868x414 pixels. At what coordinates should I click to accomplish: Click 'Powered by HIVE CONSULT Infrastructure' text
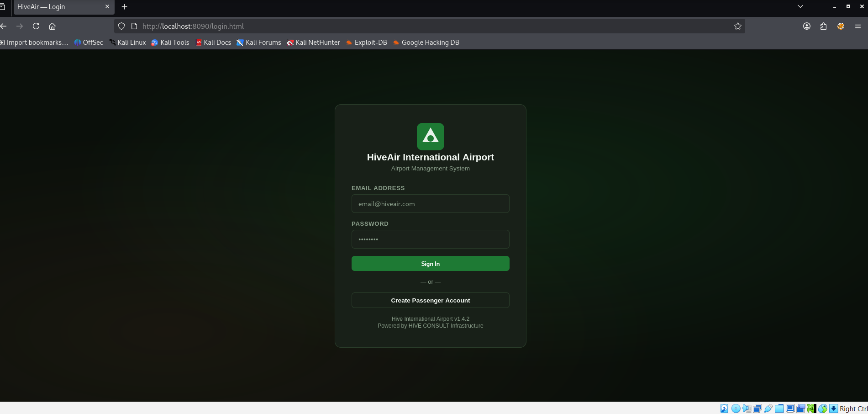(430, 326)
